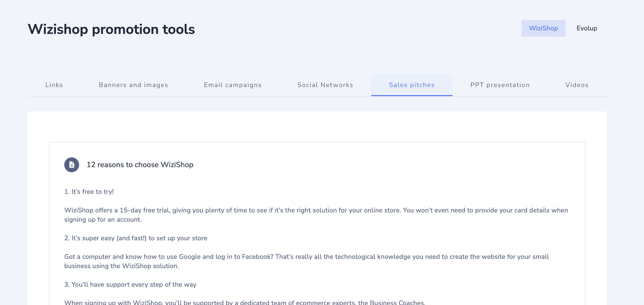The height and width of the screenshot is (305, 644).
Task: Click the text '1. It's free to try!'
Action: [x=89, y=192]
